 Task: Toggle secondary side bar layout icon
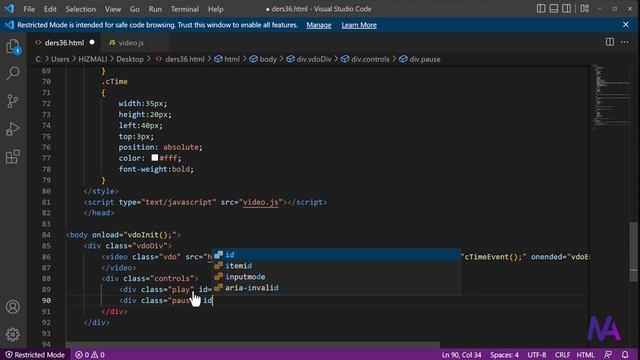coord(566,9)
